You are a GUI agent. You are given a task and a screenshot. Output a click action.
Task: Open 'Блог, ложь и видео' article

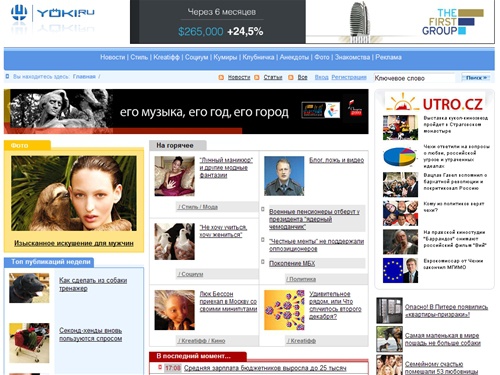(x=336, y=160)
